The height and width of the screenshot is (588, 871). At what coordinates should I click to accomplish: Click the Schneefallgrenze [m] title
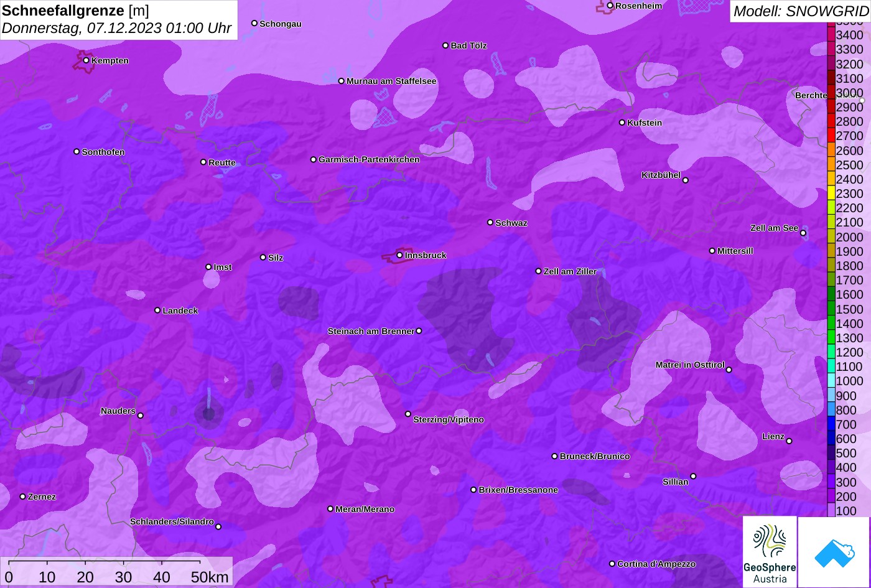(76, 10)
